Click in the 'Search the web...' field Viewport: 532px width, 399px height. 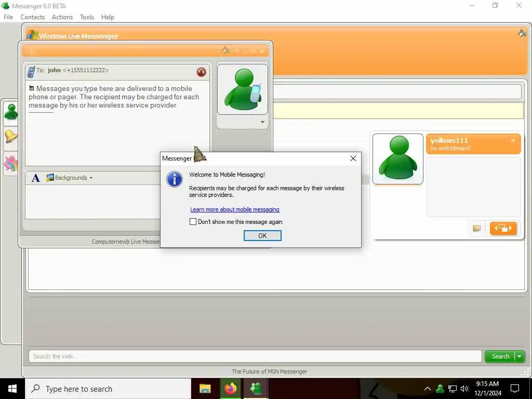[255, 356]
